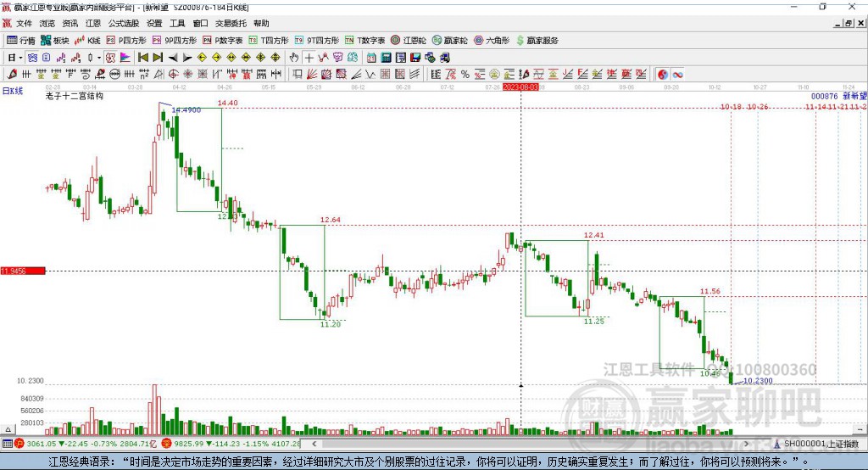Click the 老子十二宫结构 indicator title
The image size is (868, 470).
click(x=75, y=96)
